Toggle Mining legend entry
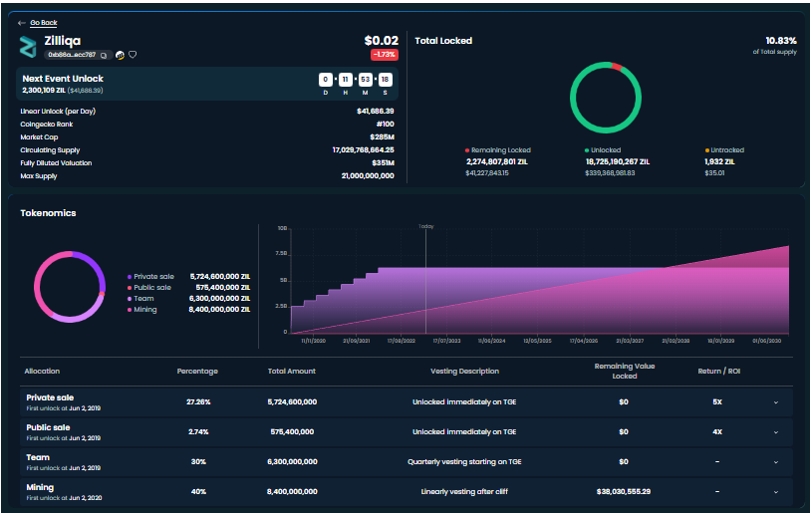Screen dimensions: 811x513 [142, 309]
